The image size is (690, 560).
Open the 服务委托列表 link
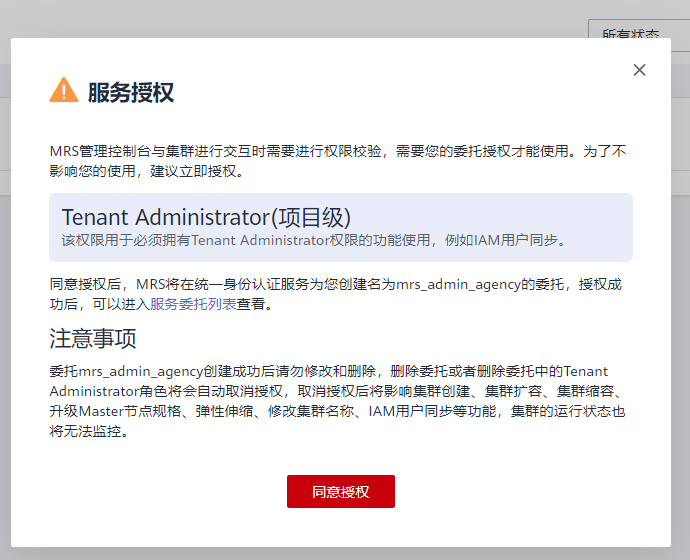tap(193, 304)
